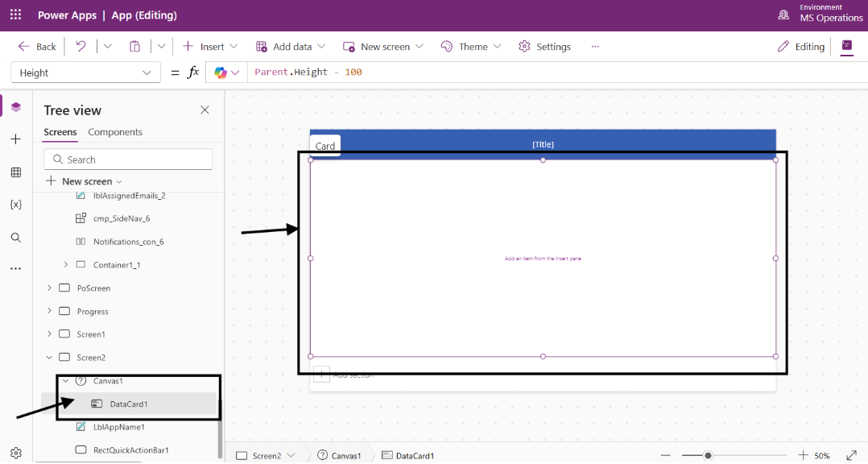Viewport: 868px width, 464px height.
Task: Click the Back button
Action: click(x=36, y=46)
